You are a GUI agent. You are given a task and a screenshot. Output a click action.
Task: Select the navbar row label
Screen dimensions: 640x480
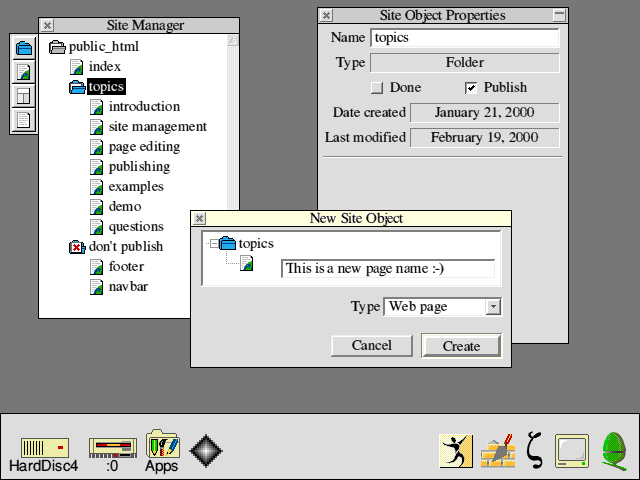pyautogui.click(x=129, y=287)
